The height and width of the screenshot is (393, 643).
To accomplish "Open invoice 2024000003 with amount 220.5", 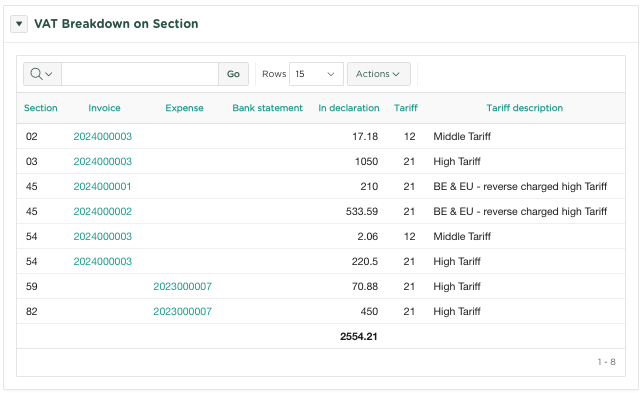I will click(x=103, y=261).
